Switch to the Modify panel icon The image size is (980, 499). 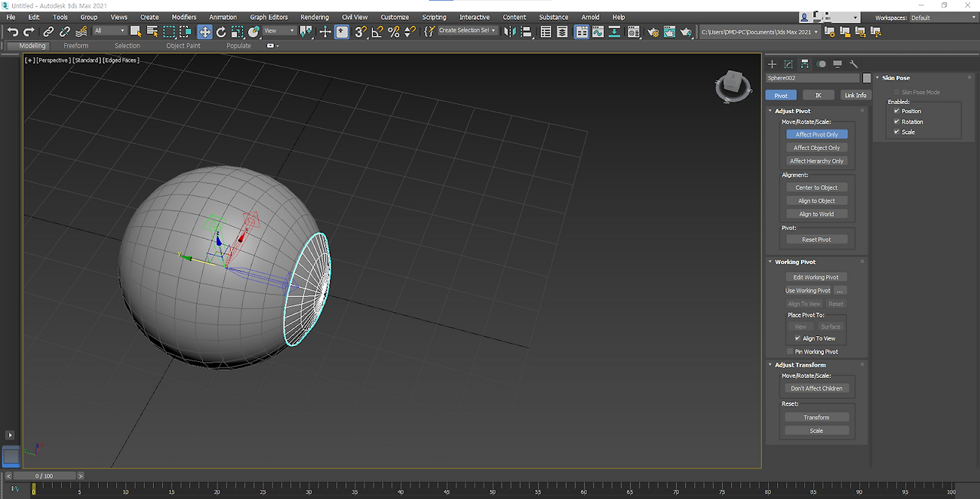788,64
